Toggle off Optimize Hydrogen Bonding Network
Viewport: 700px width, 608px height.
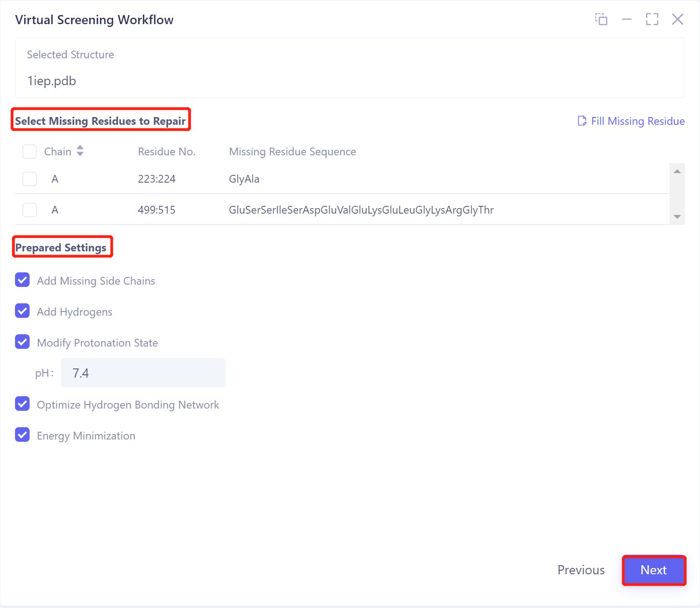click(x=22, y=404)
